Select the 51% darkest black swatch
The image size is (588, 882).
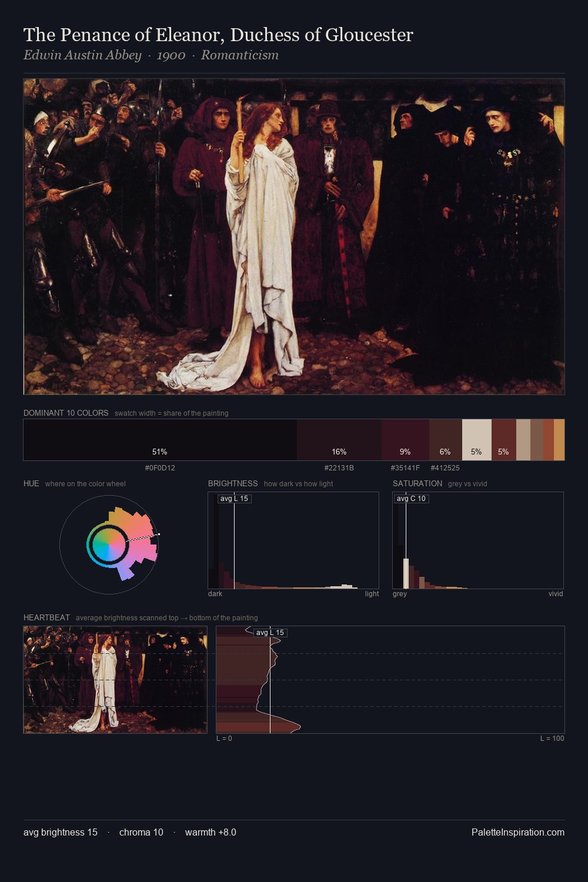[x=160, y=439]
